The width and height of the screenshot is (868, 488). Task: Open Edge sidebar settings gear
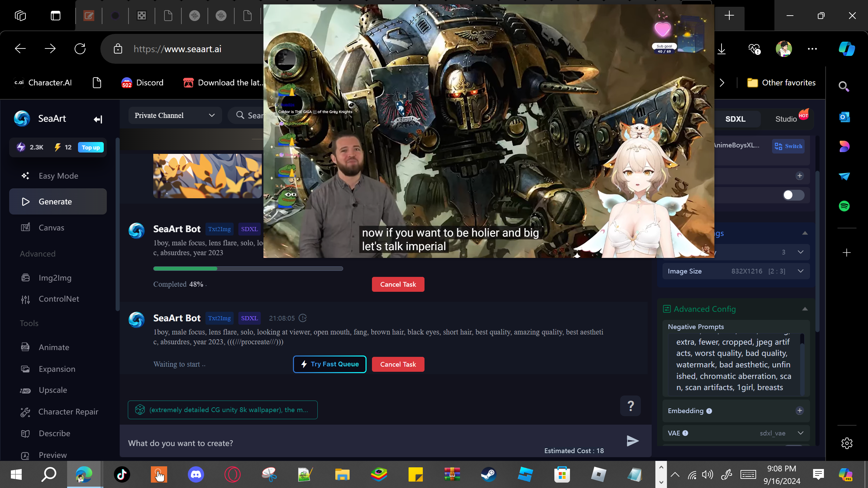847,443
